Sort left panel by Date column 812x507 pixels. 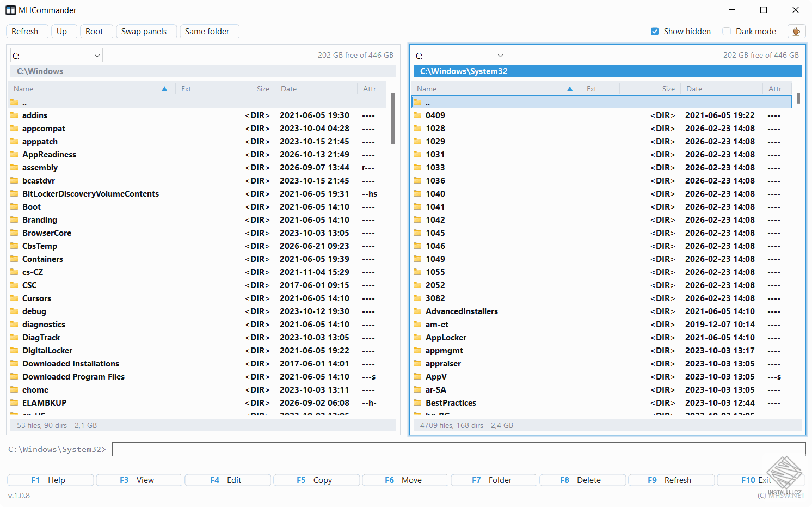tap(316, 89)
